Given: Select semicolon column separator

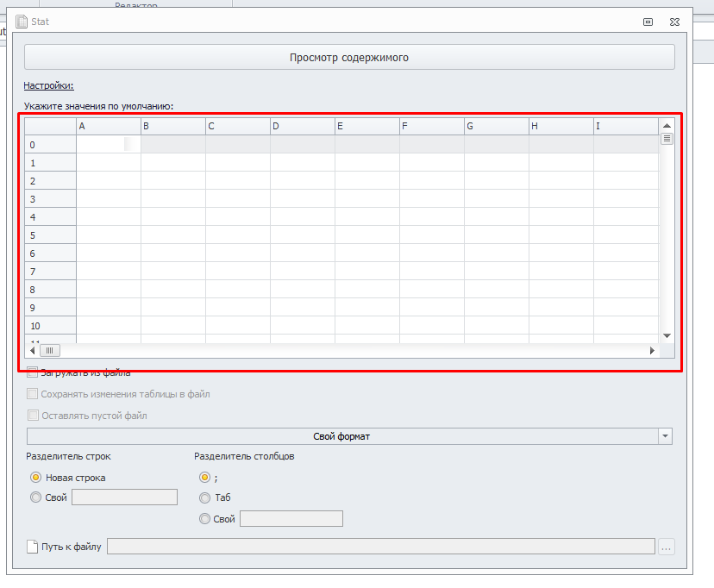Looking at the screenshot, I should pyautogui.click(x=205, y=478).
